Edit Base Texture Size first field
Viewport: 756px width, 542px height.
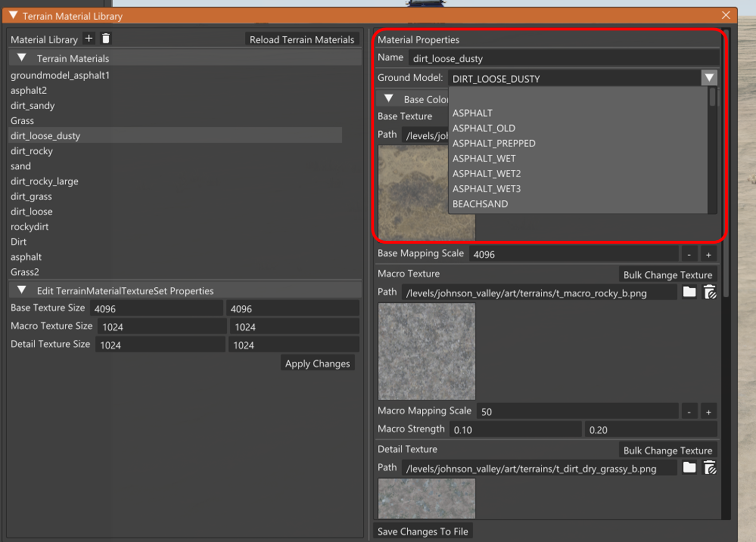tap(156, 308)
